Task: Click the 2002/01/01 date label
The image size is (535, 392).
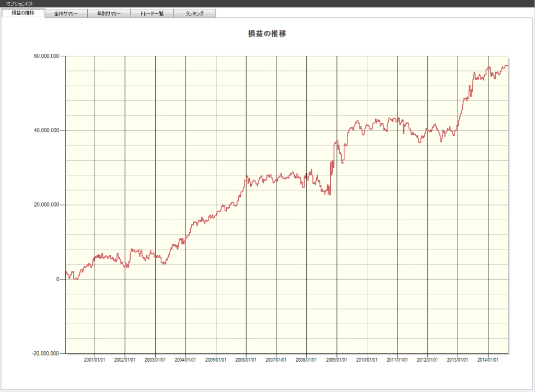Action: click(x=124, y=360)
